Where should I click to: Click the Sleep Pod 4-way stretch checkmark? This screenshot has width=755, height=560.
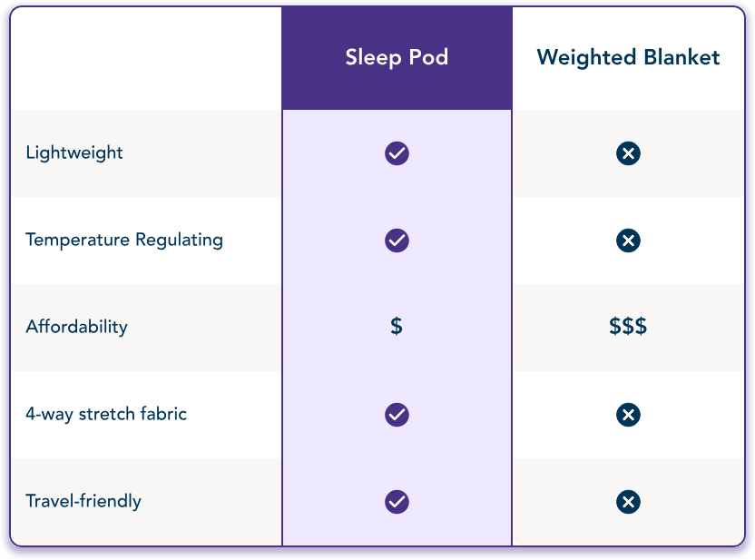point(397,415)
